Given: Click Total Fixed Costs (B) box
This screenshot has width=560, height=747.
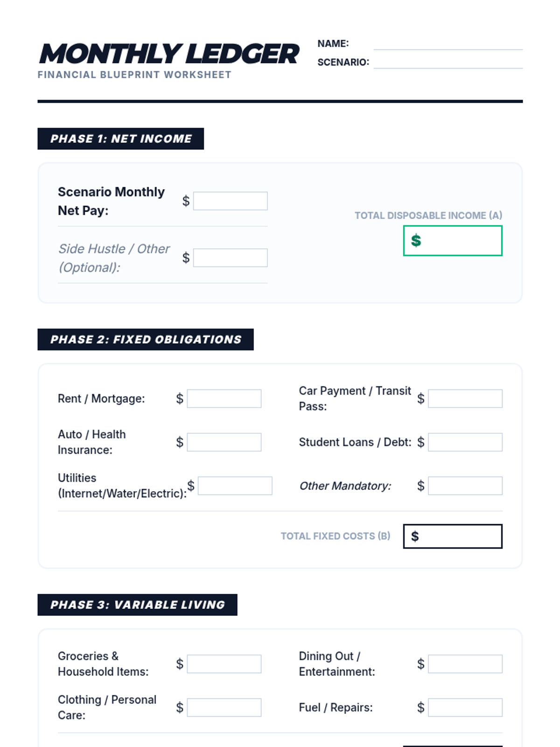Looking at the screenshot, I should click(x=453, y=536).
